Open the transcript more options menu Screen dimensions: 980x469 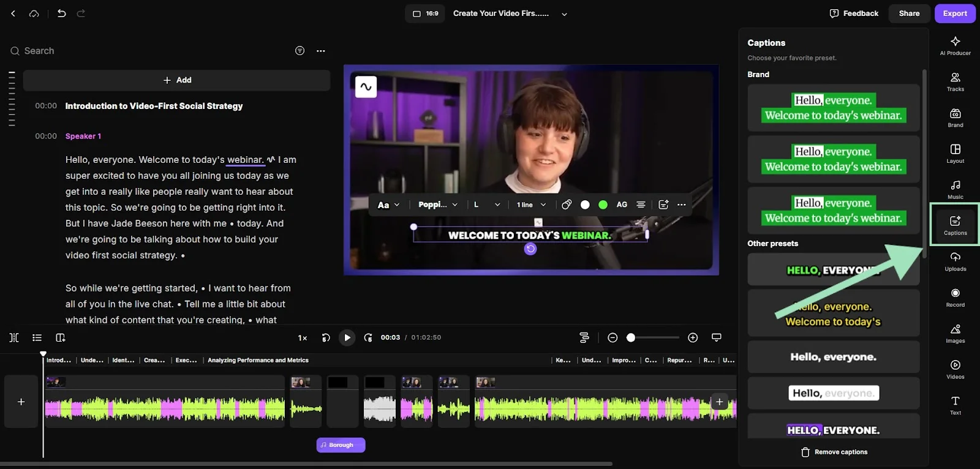click(321, 51)
